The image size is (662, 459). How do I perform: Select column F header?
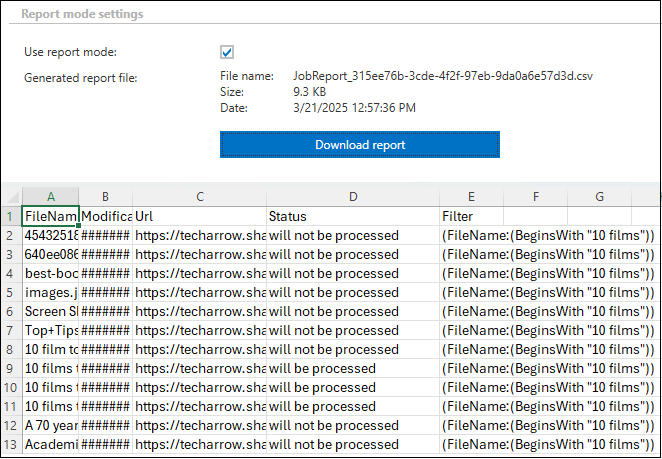coord(535,197)
